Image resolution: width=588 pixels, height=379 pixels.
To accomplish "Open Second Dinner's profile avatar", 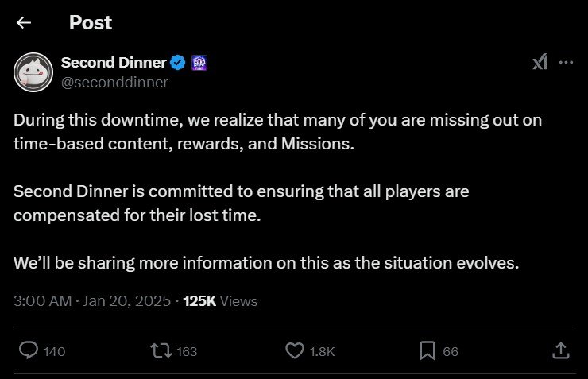I will point(33,72).
